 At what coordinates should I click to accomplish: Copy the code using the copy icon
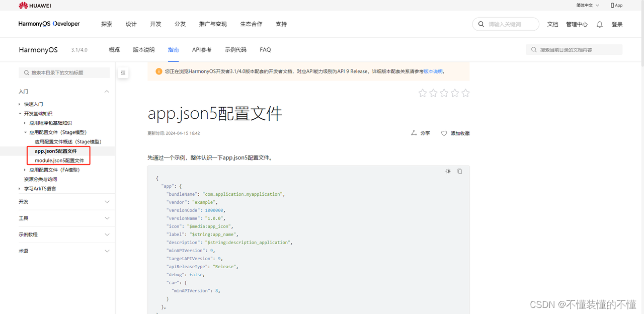tap(459, 171)
